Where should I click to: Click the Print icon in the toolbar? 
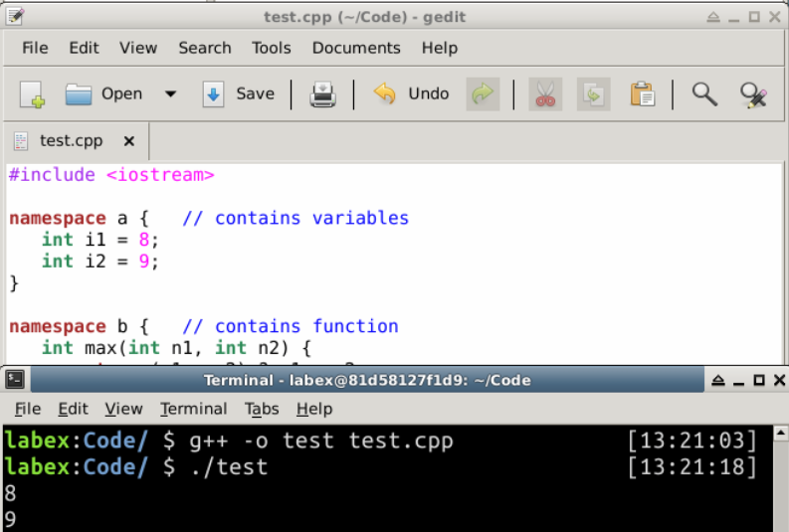[322, 94]
